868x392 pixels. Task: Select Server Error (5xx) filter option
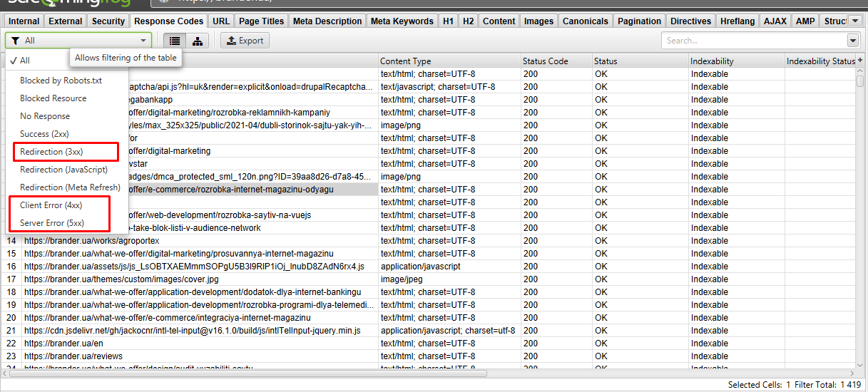tap(52, 223)
